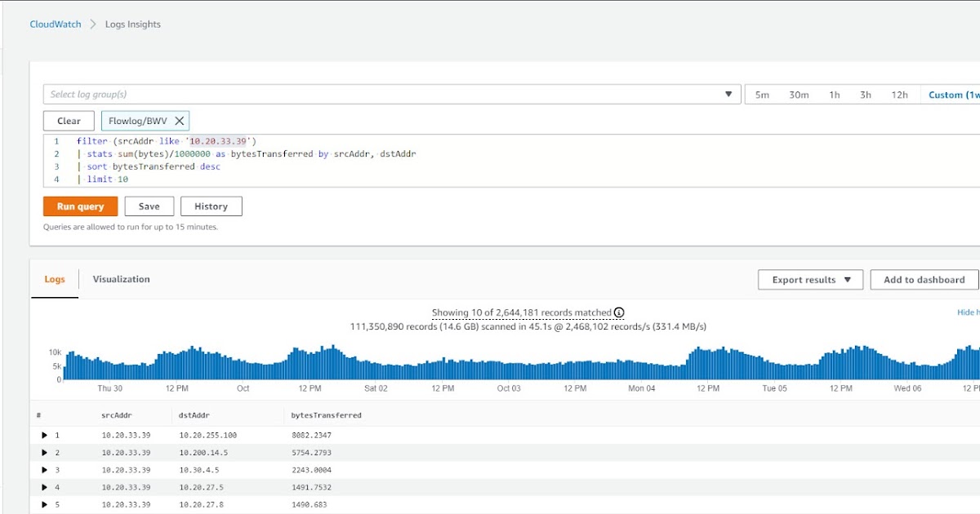Screen dimensions: 980x514
Task: Remove the Flowlog/BWV log group filter
Action: 179,120
